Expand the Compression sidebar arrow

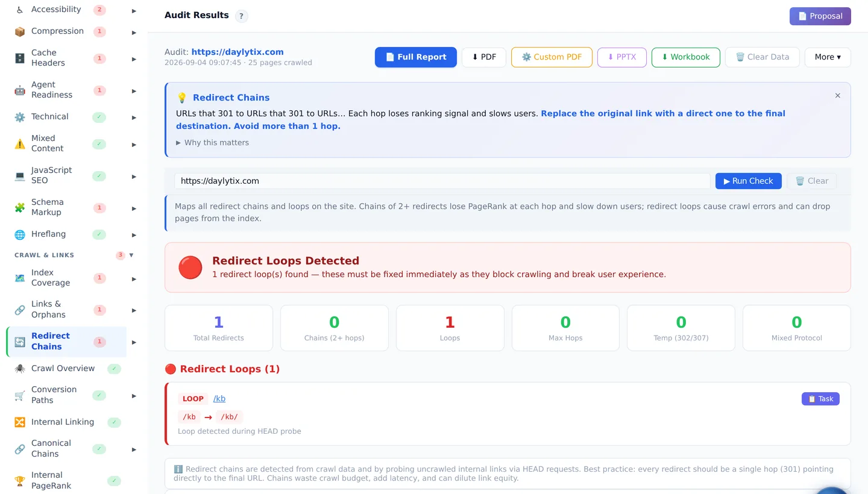[x=134, y=33]
